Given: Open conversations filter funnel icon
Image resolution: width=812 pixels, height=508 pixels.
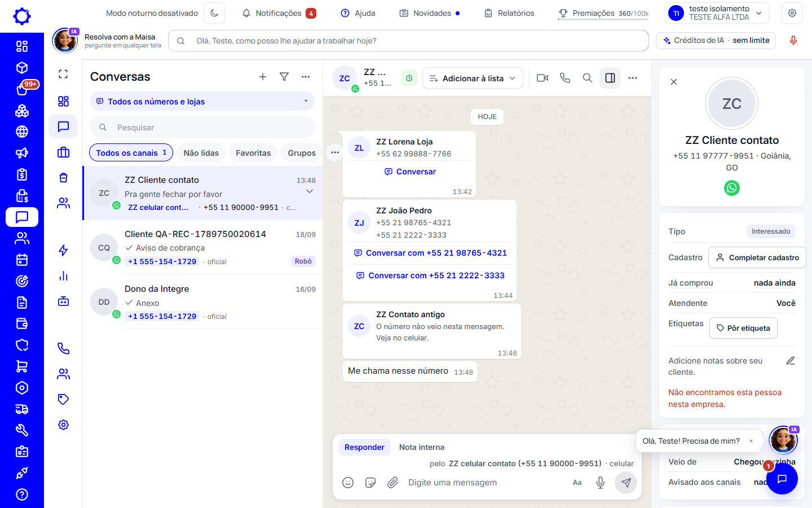Looking at the screenshot, I should point(284,77).
